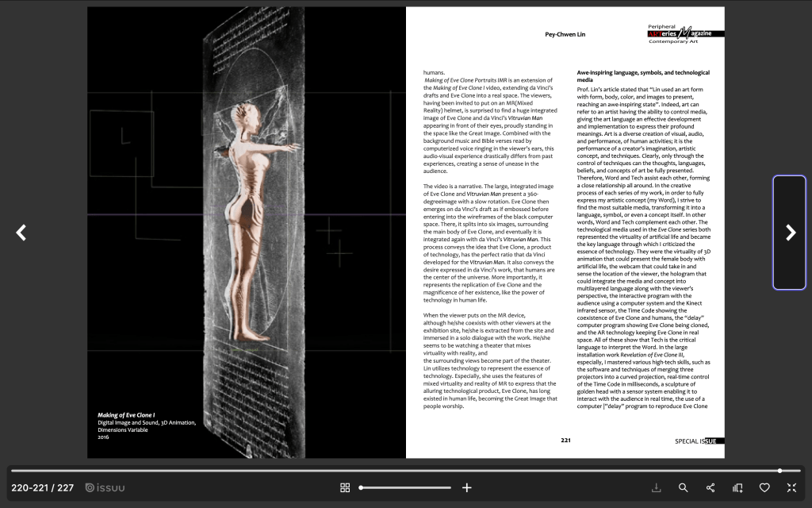The width and height of the screenshot is (812, 508).
Task: Click the Peripheral ARTeries Magazine header logo
Action: point(684,33)
